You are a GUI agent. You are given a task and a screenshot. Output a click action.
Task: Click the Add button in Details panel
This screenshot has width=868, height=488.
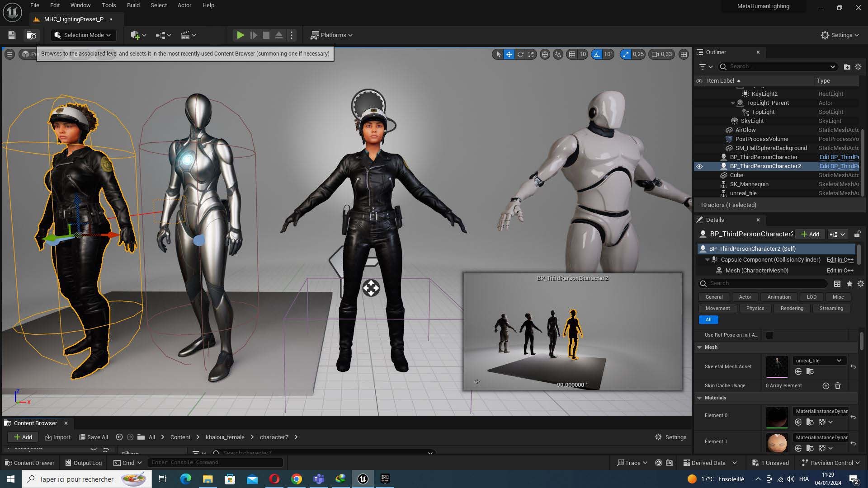pos(810,234)
